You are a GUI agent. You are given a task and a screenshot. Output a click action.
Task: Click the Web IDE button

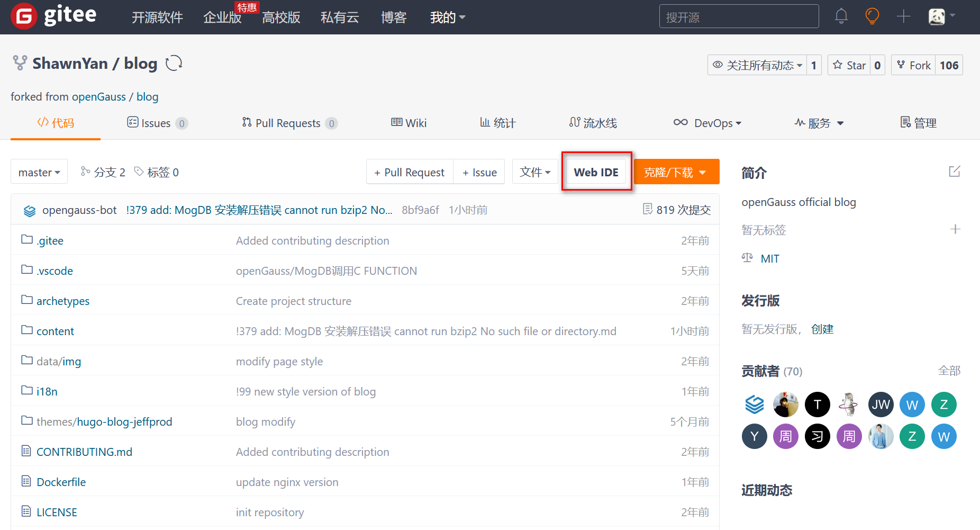click(596, 172)
